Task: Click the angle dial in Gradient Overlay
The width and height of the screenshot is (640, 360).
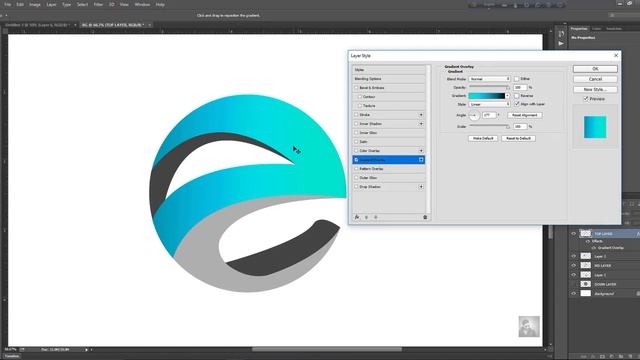Action: pyautogui.click(x=474, y=116)
